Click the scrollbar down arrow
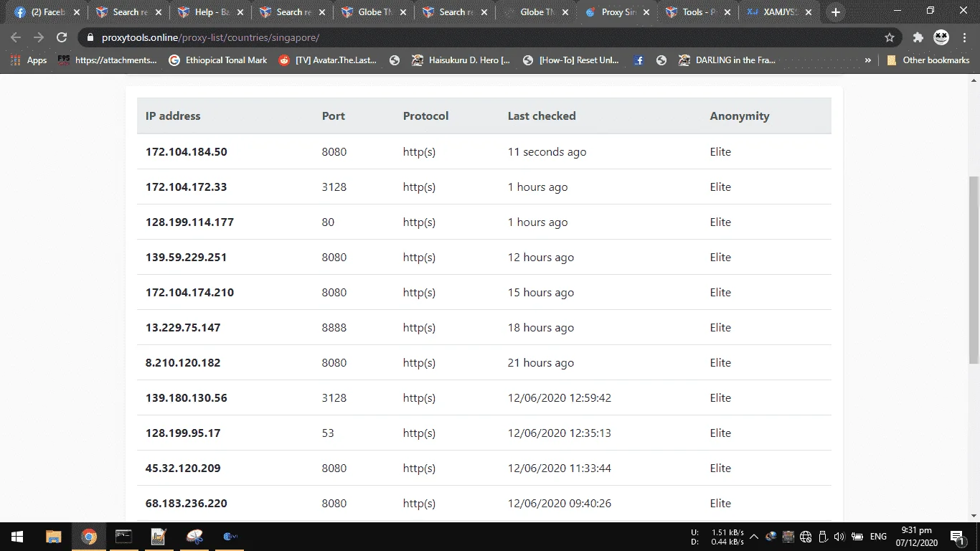 click(974, 515)
